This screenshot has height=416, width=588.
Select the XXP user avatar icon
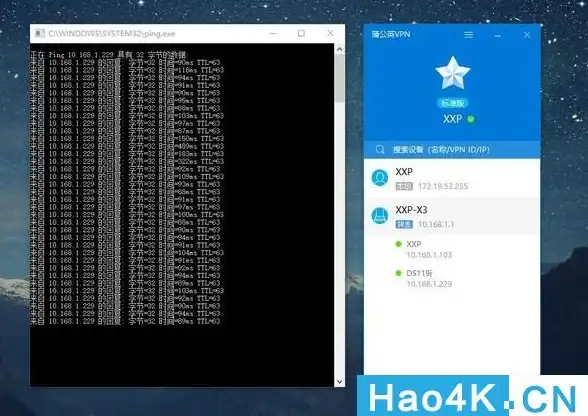[380, 177]
